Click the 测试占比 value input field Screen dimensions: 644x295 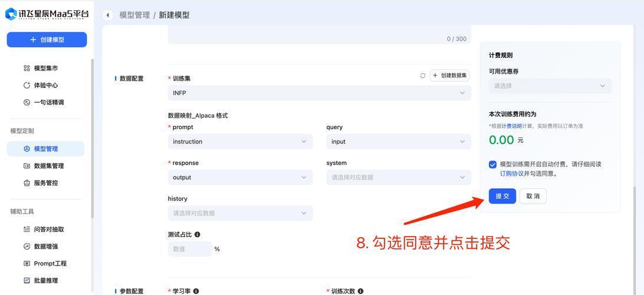click(x=189, y=250)
